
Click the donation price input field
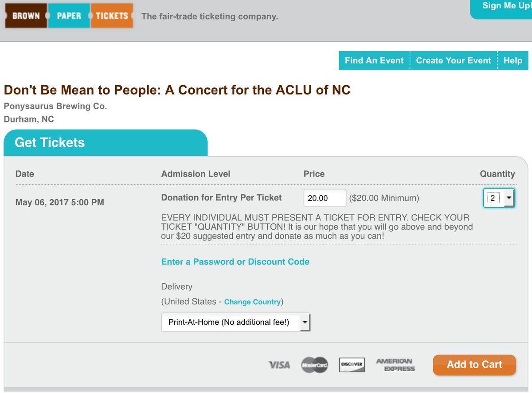click(x=325, y=198)
